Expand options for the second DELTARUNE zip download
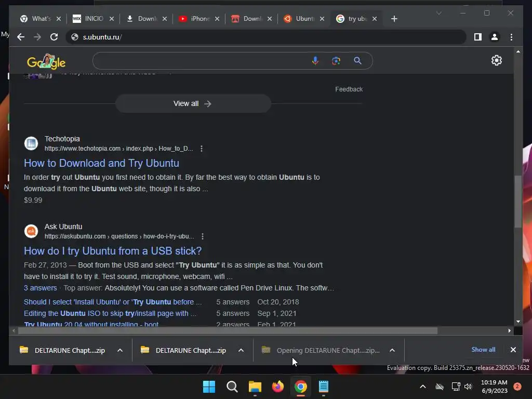The height and width of the screenshot is (399, 532). coord(241,350)
